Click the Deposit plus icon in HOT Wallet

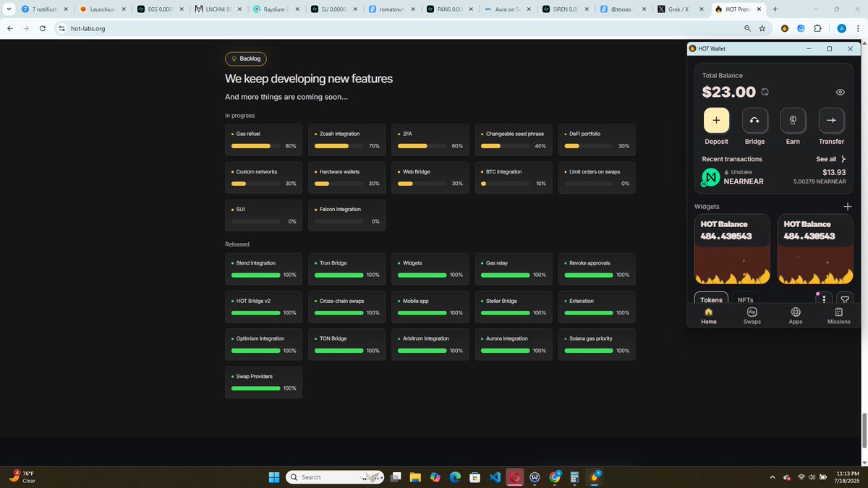716,120
